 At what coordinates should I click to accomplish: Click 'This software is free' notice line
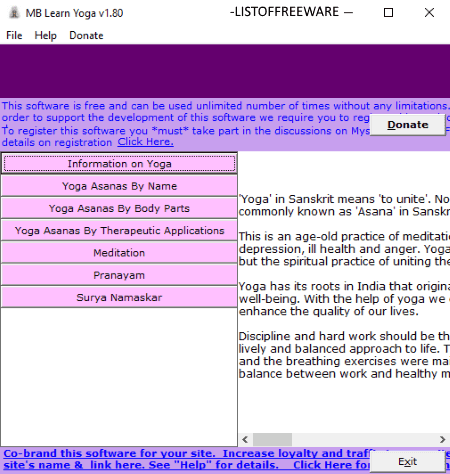[226, 106]
